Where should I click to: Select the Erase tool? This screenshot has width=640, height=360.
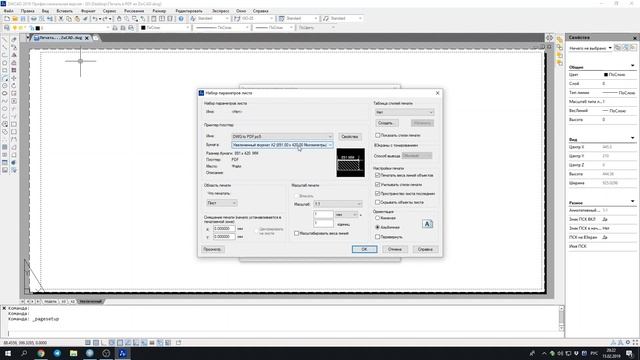(14, 40)
